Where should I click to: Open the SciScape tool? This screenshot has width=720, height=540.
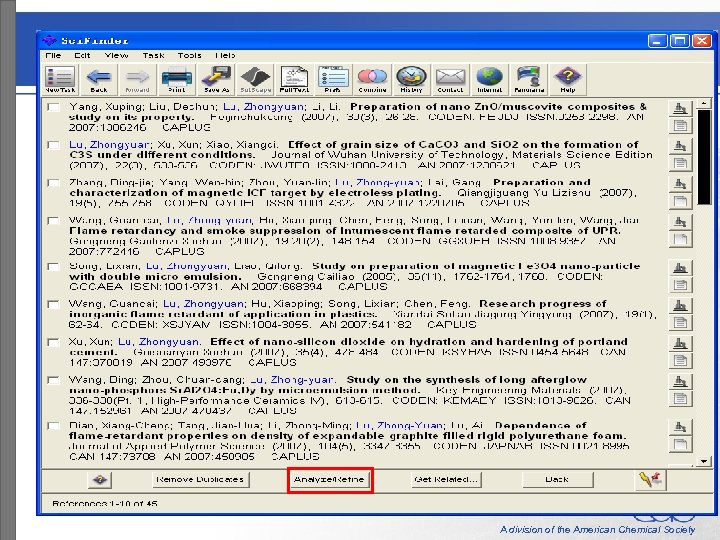click(x=255, y=79)
